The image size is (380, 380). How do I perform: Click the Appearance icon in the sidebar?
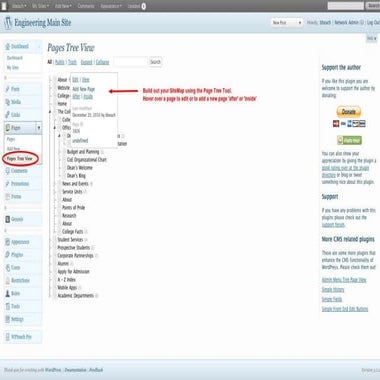pos(8,242)
